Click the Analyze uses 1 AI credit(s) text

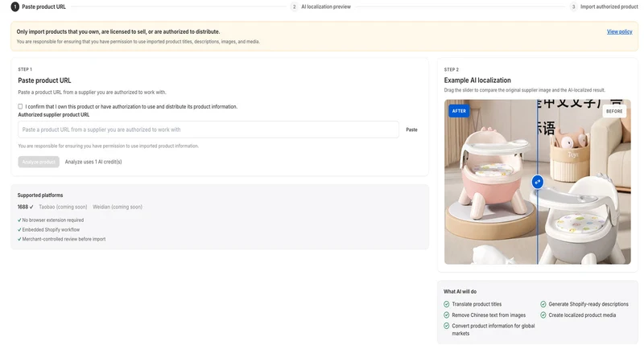click(93, 162)
